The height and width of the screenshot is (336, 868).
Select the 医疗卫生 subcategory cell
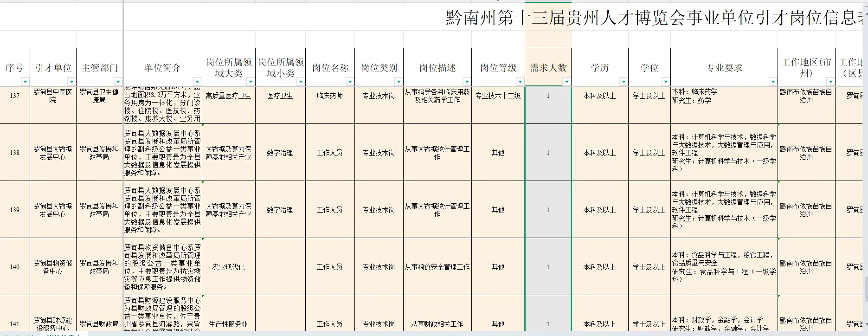[280, 105]
